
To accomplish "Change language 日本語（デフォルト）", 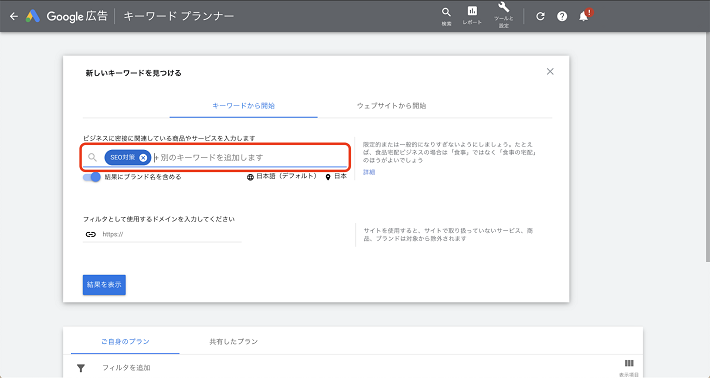I will tap(282, 177).
